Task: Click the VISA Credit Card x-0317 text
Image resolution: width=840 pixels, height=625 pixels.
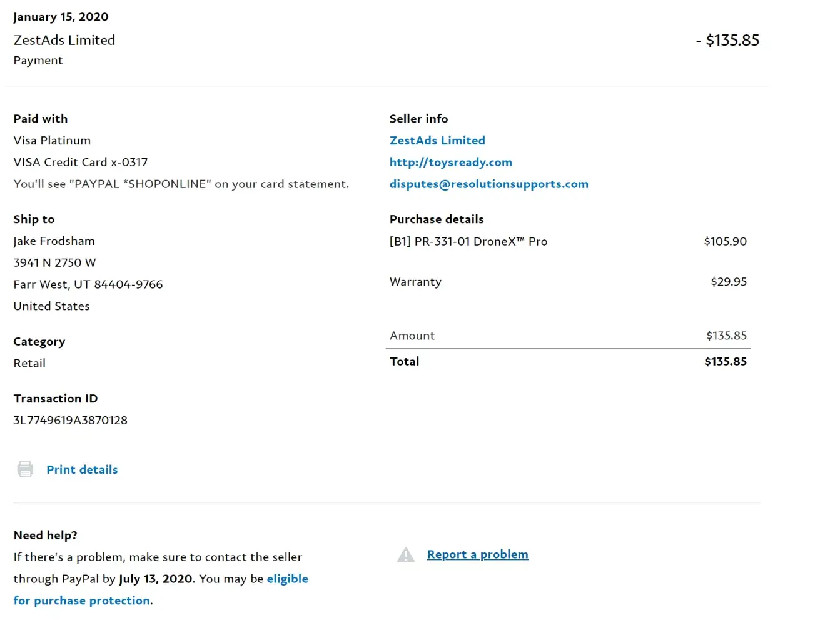Action: click(81, 162)
